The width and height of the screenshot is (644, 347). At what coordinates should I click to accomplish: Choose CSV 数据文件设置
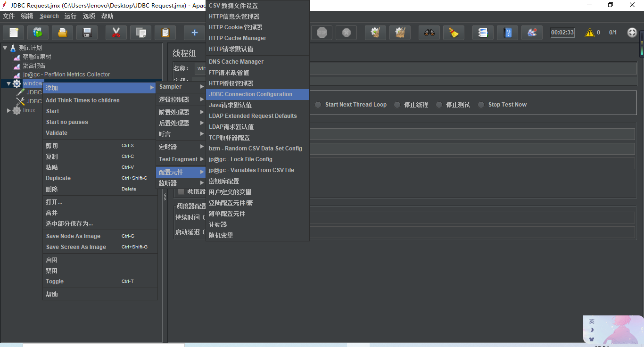click(x=257, y=6)
